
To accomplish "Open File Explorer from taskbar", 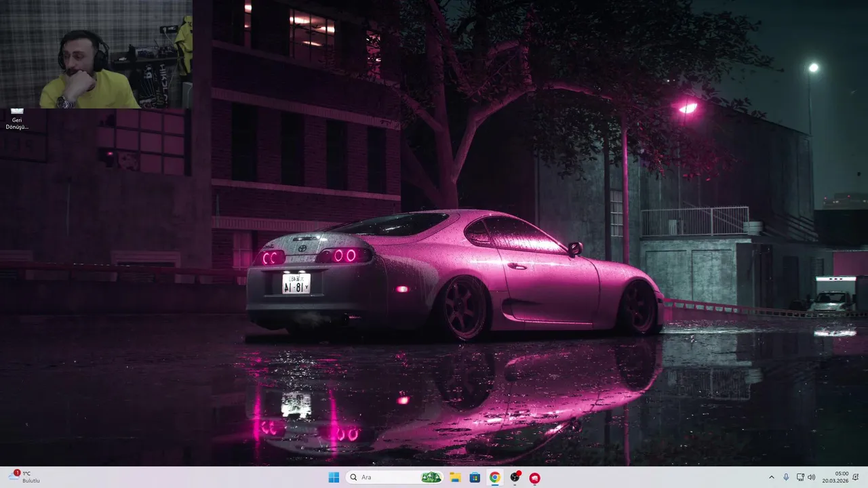I will click(x=455, y=477).
